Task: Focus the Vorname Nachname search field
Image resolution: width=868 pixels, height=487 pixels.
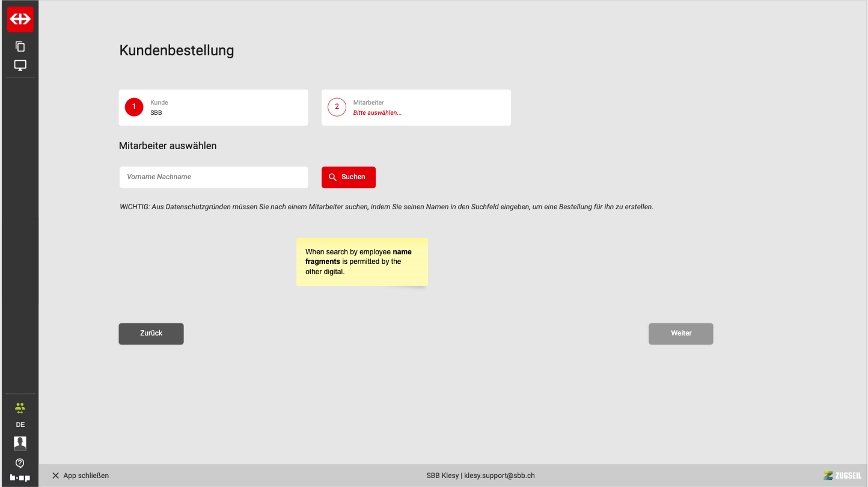Action: 213,177
